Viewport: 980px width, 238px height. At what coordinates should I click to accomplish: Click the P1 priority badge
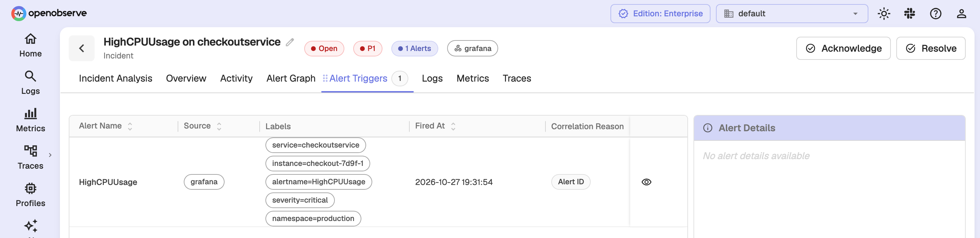(x=367, y=49)
